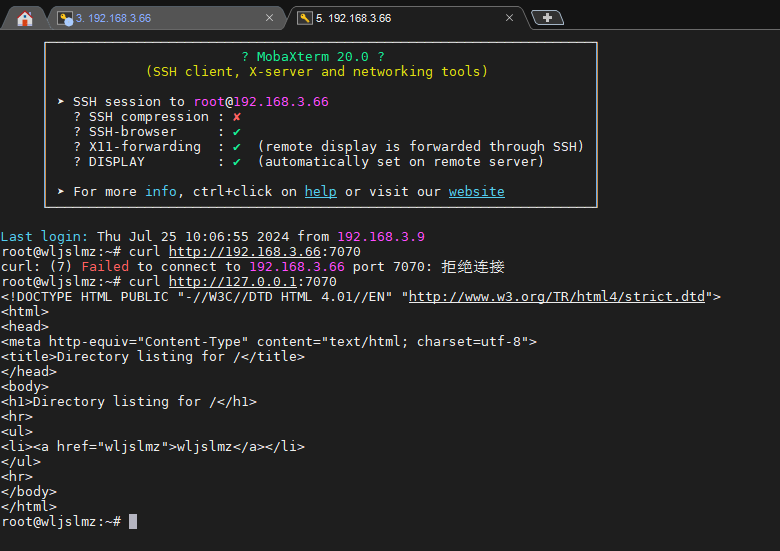The width and height of the screenshot is (780, 551).
Task: Switch to tab 3. 192.168.3.66
Action: pyautogui.click(x=167, y=18)
